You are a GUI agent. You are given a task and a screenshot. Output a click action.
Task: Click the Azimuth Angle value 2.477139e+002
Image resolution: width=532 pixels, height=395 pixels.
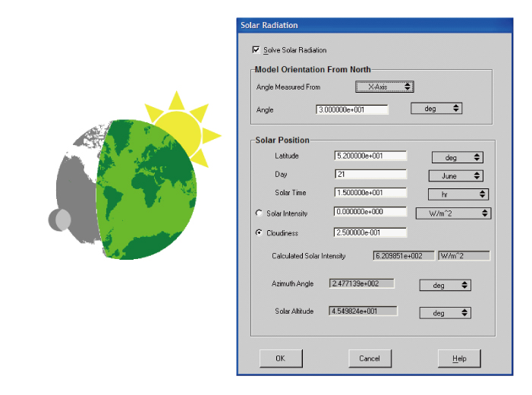(x=362, y=283)
